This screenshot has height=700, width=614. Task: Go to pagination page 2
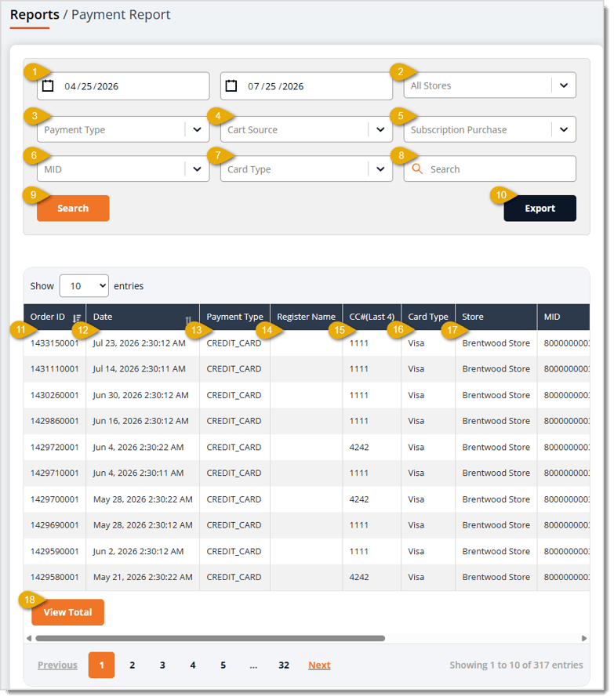pos(133,665)
